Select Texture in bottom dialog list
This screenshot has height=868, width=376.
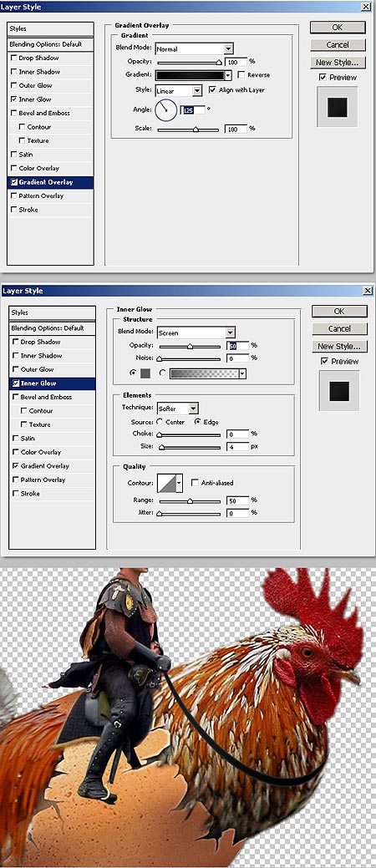[x=53, y=424]
